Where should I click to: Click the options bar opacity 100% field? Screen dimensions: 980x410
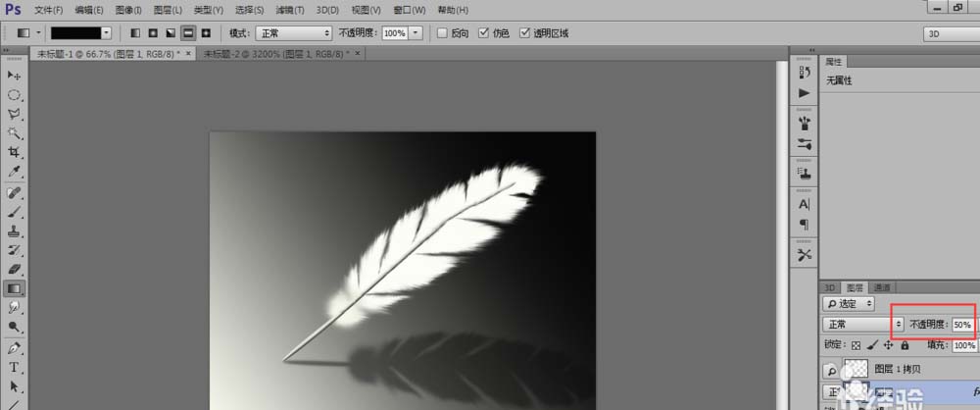(395, 33)
